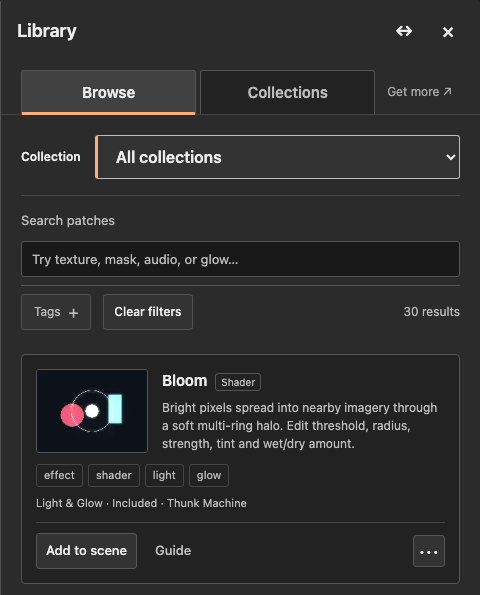This screenshot has width=480, height=595.
Task: Filter by the light tag
Action: coord(164,475)
